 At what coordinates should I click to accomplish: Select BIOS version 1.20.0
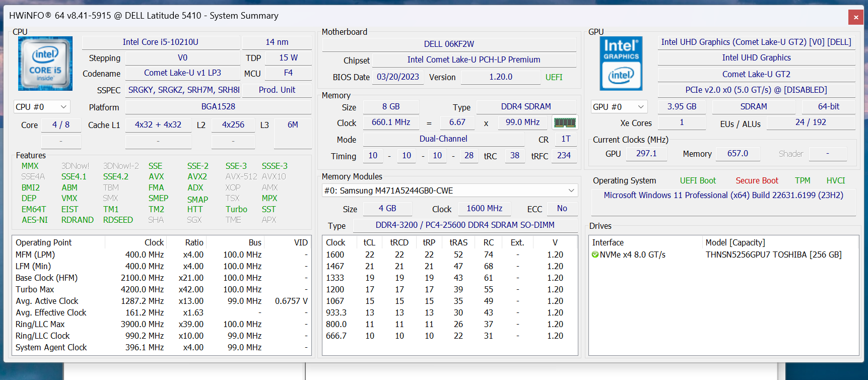[x=501, y=77]
